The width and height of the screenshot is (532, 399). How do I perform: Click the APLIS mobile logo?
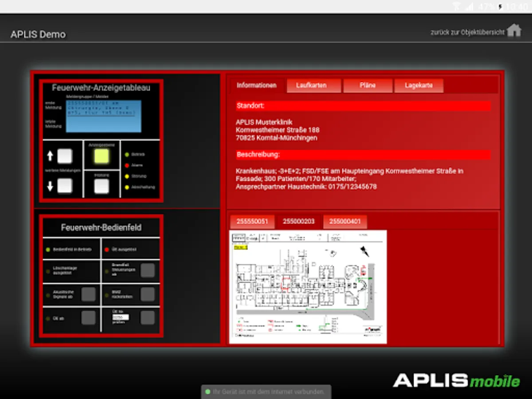click(x=456, y=380)
